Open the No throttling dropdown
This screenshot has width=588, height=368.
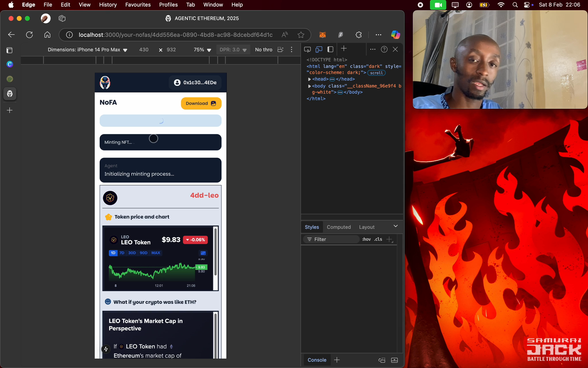pos(264,50)
